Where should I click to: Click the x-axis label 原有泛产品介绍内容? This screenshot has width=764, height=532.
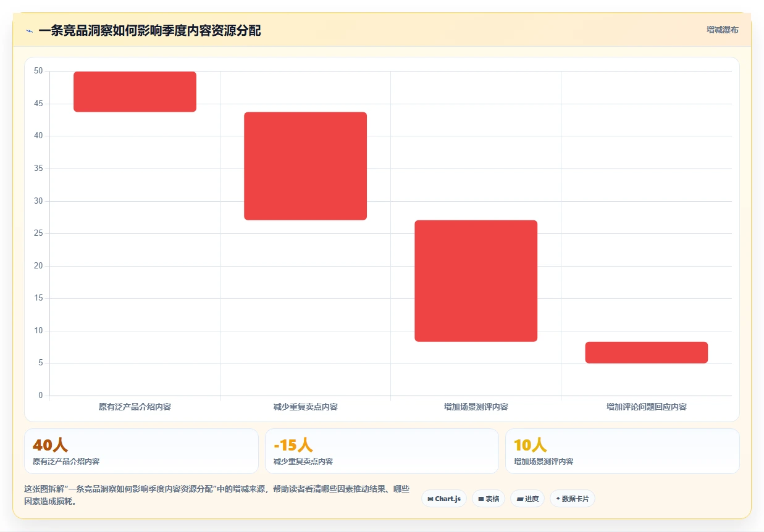(x=135, y=407)
